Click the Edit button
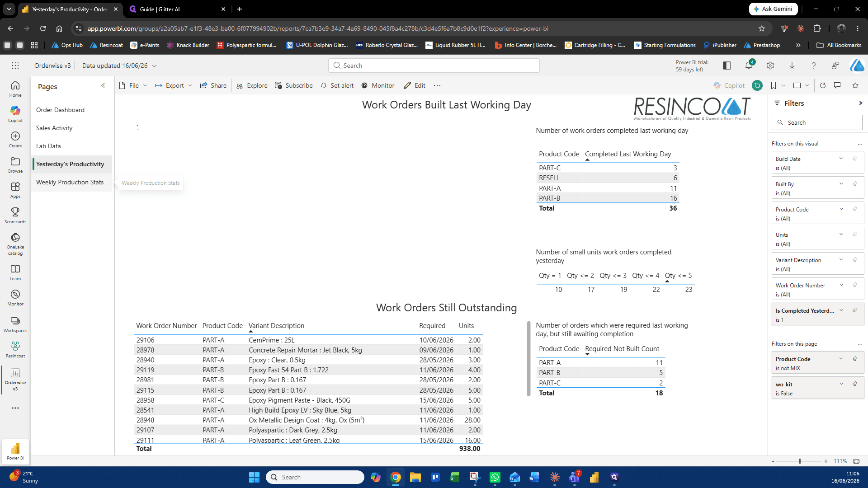 (415, 85)
